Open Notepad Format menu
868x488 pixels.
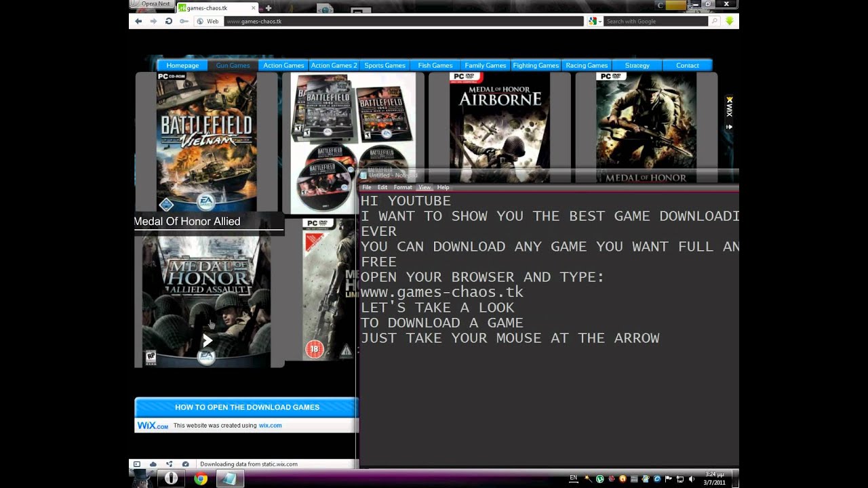tap(403, 187)
